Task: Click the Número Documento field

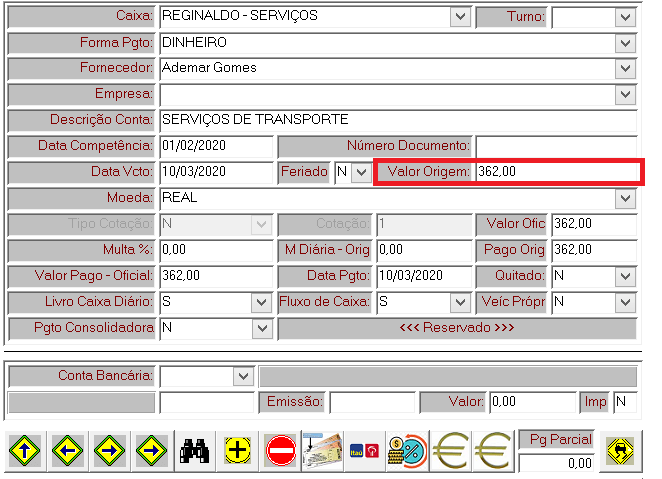Action: [556, 146]
